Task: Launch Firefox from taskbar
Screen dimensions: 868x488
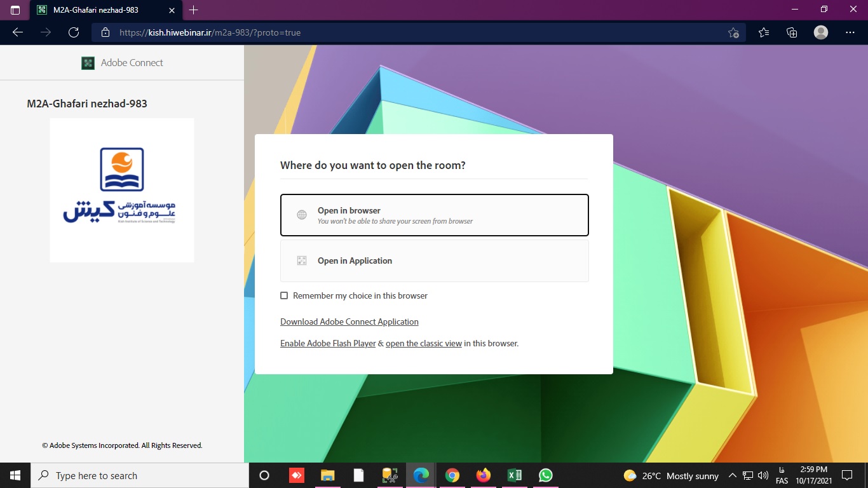Action: pos(484,475)
